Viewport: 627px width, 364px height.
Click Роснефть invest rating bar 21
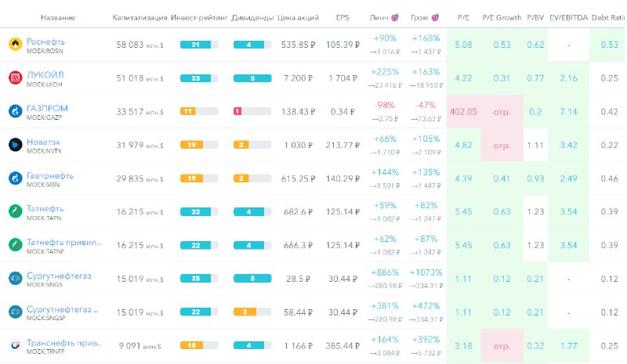pos(199,45)
